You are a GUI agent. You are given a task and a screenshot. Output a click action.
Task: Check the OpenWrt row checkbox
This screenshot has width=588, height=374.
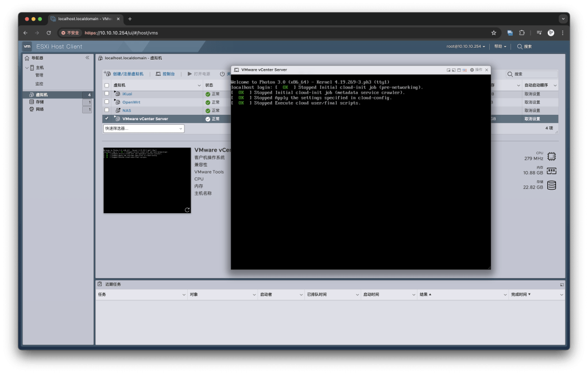tap(107, 102)
